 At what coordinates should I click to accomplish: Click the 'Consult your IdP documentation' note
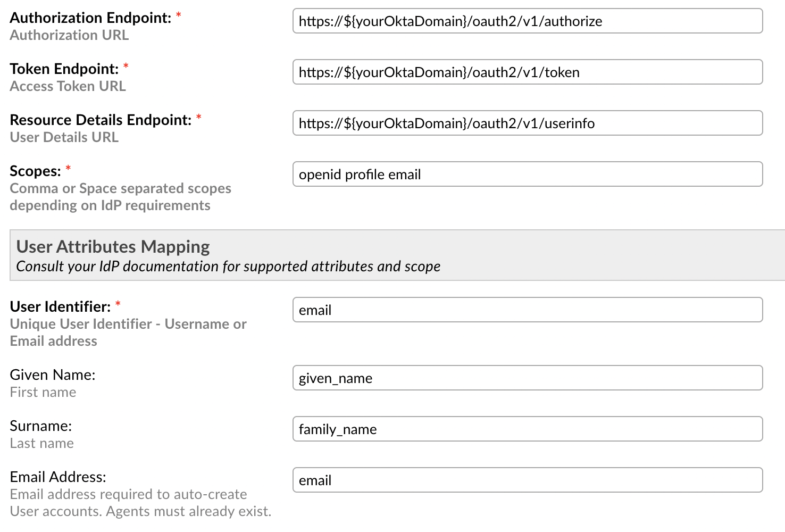click(x=228, y=266)
